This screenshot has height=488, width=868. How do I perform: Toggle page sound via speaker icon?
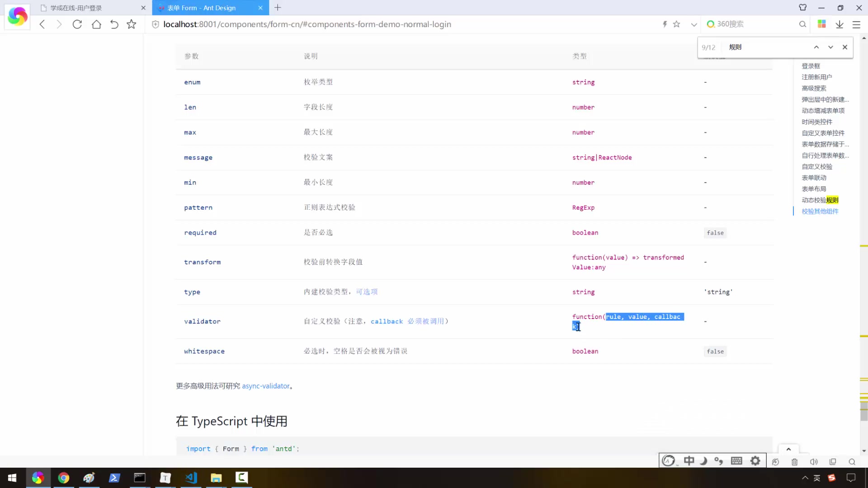(814, 462)
